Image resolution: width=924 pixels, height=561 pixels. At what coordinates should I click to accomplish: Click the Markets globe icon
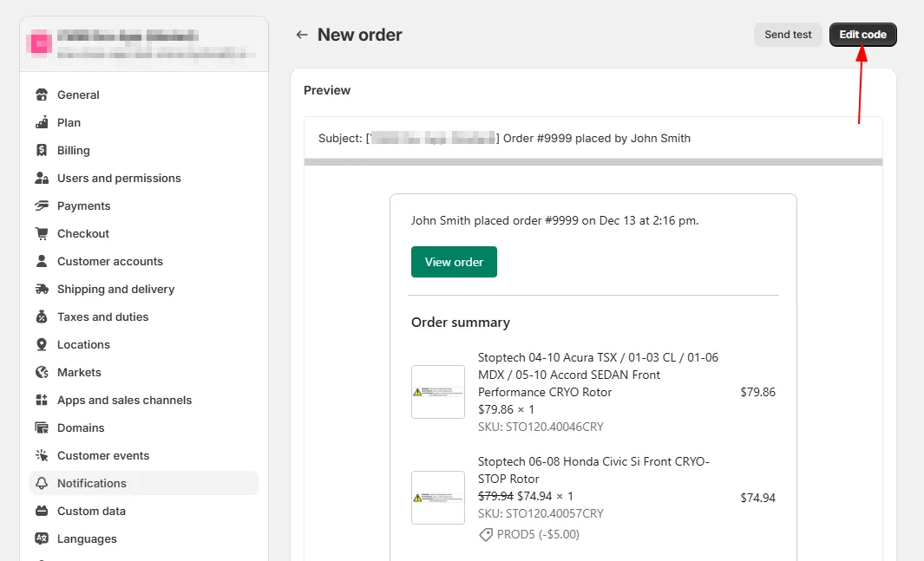[42, 372]
